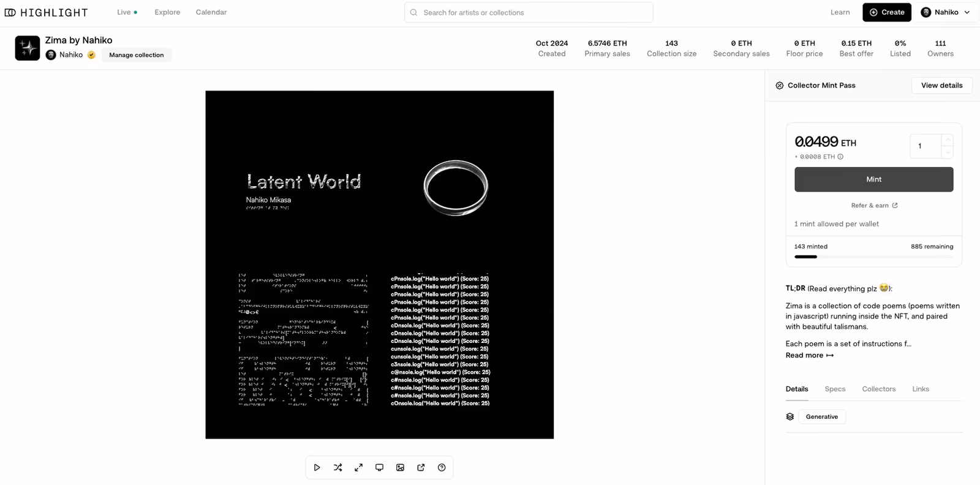Viewport: 980px width, 485px height.
Task: Click the search magnifier icon
Action: [x=414, y=12]
